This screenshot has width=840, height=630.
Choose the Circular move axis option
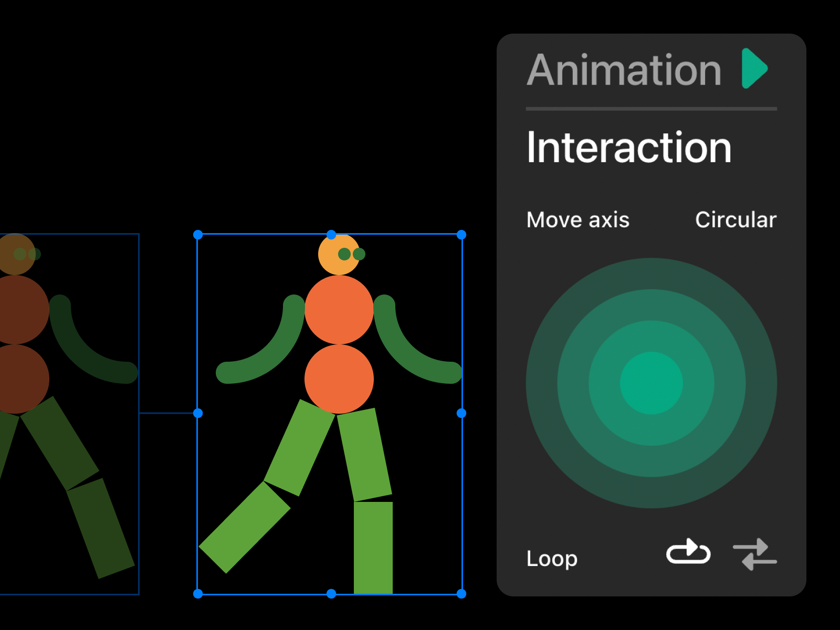coord(736,219)
